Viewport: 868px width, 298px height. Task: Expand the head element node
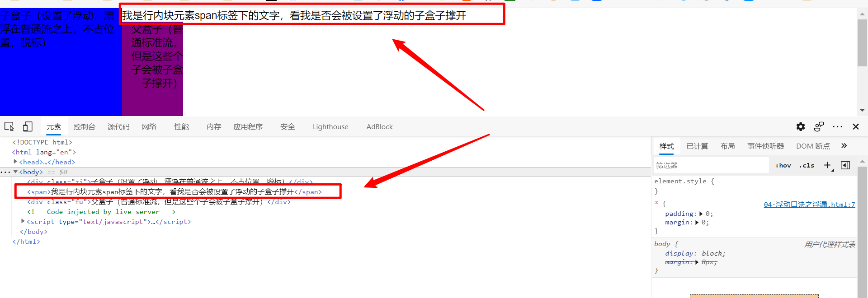[15, 162]
